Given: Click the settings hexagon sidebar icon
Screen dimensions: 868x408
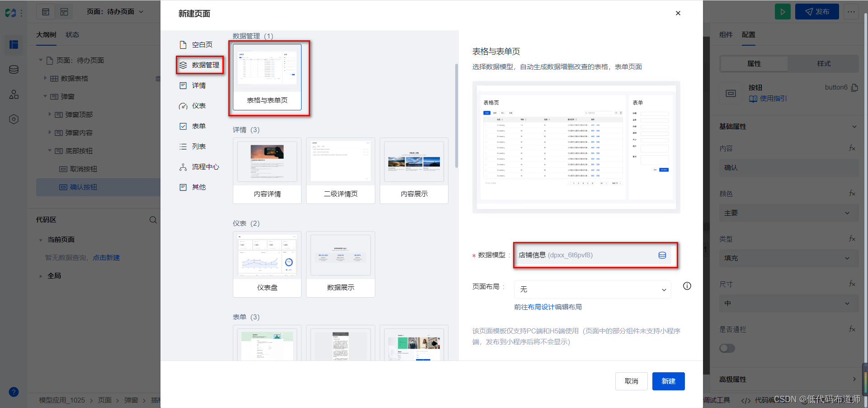Looking at the screenshot, I should [14, 119].
